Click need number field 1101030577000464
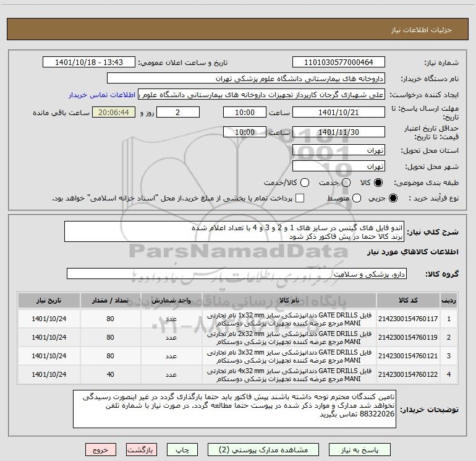This screenshot has width=476, height=461. 339,62
